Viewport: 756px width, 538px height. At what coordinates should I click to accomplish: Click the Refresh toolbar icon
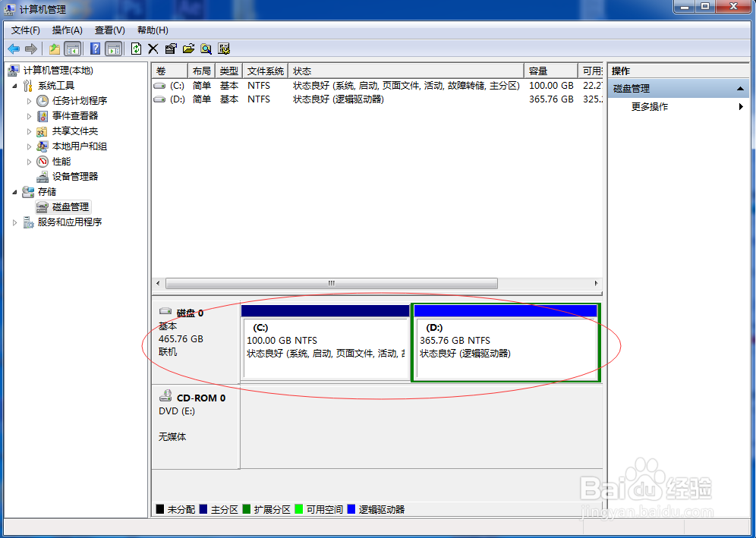(x=137, y=49)
